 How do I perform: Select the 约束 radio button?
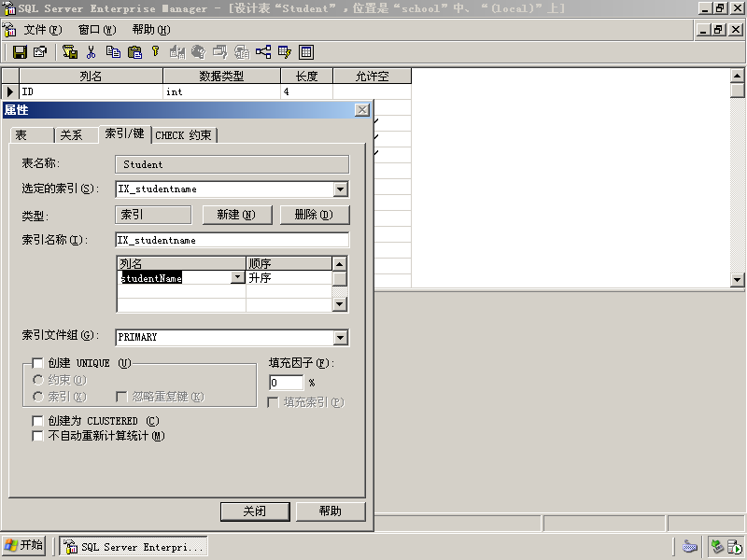coord(38,380)
